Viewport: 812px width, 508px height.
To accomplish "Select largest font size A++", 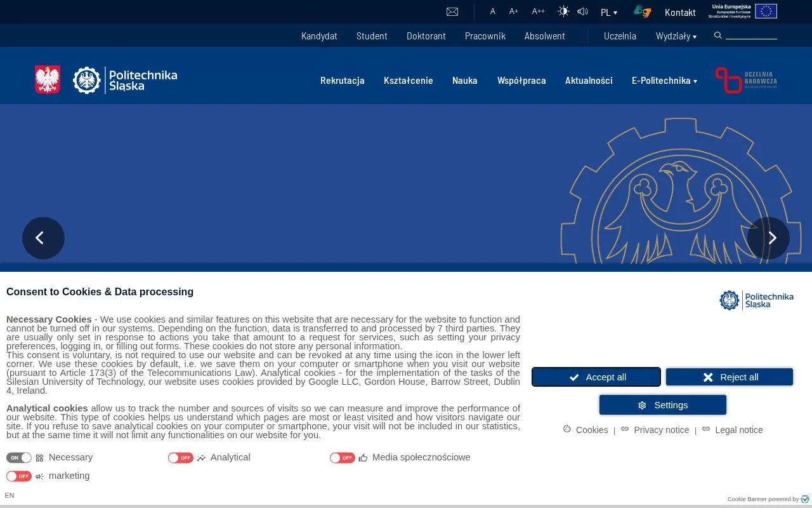I will (539, 11).
